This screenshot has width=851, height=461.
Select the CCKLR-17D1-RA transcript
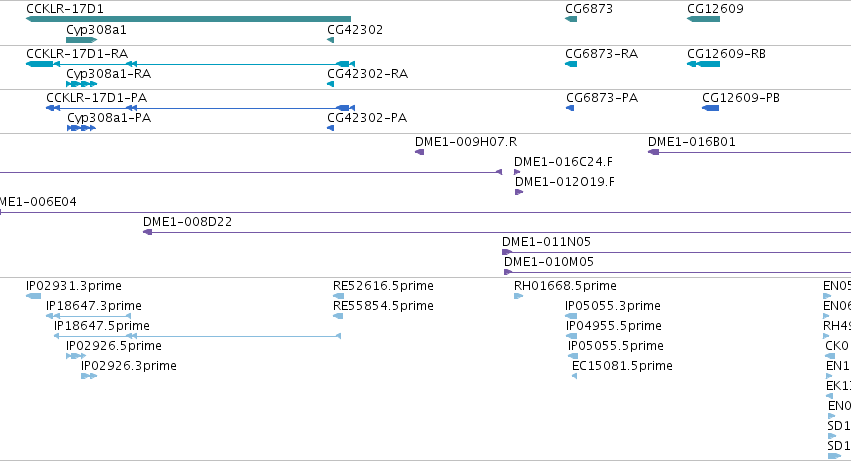pyautogui.click(x=190, y=64)
